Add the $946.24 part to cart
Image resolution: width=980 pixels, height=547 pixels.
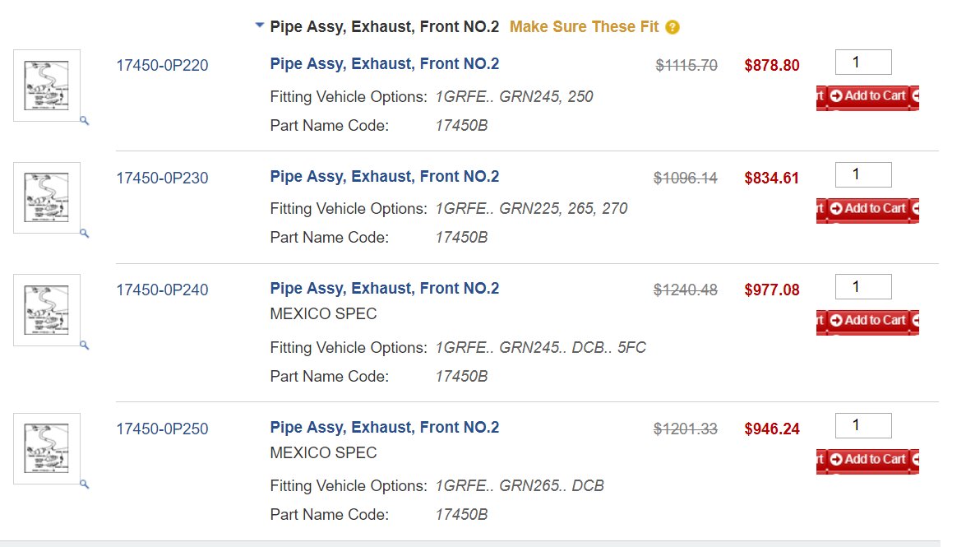click(867, 460)
